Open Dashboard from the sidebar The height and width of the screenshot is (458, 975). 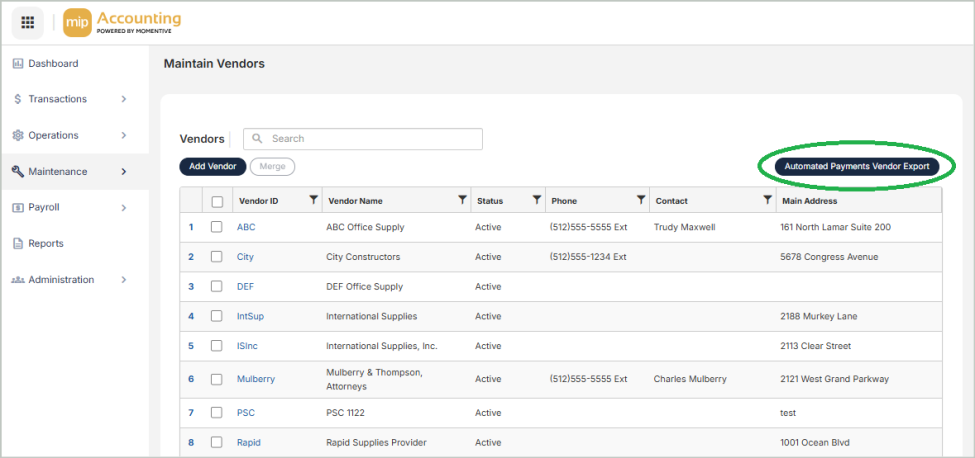pyautogui.click(x=52, y=63)
